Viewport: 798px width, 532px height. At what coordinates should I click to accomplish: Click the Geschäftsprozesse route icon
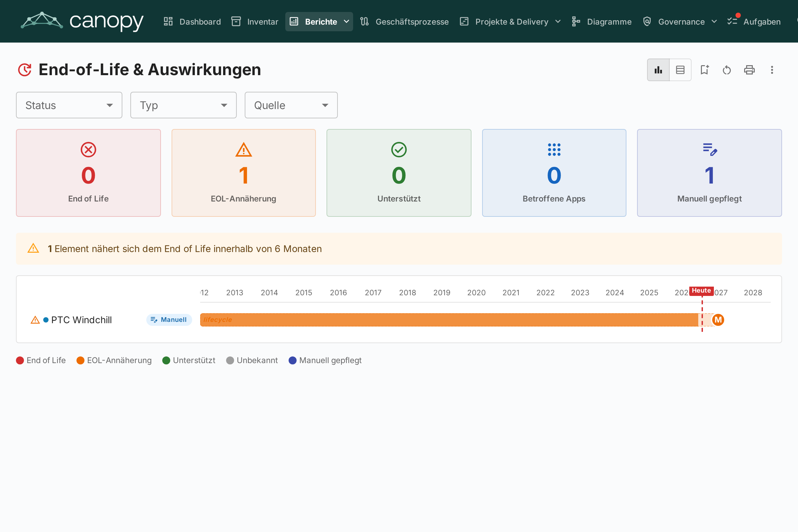[x=364, y=22]
